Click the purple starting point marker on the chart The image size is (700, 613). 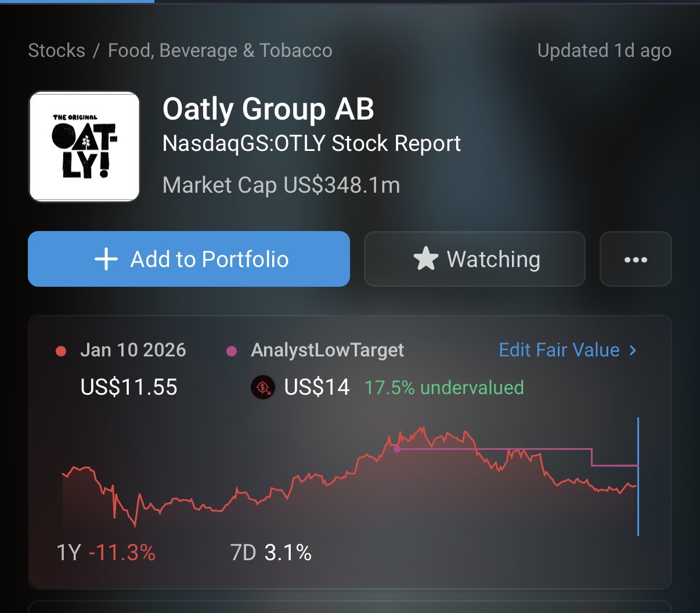coord(397,449)
